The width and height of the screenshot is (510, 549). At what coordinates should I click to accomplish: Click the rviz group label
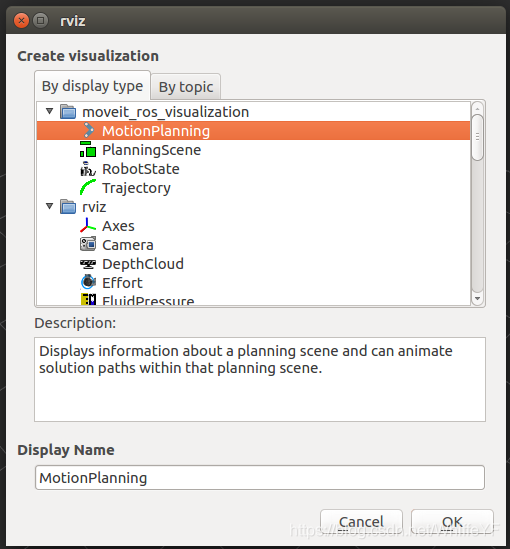click(x=94, y=207)
